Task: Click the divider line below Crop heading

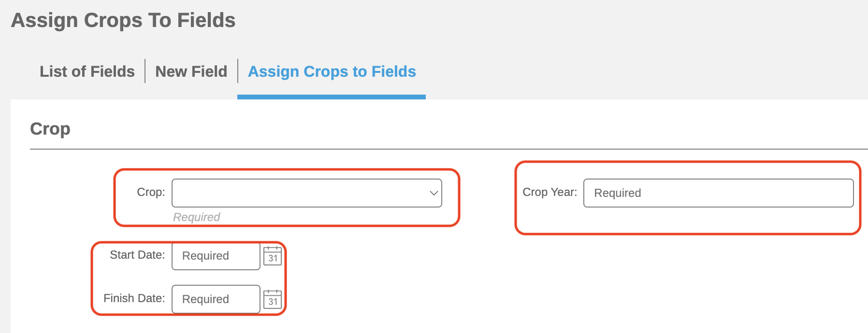Action: (435, 149)
